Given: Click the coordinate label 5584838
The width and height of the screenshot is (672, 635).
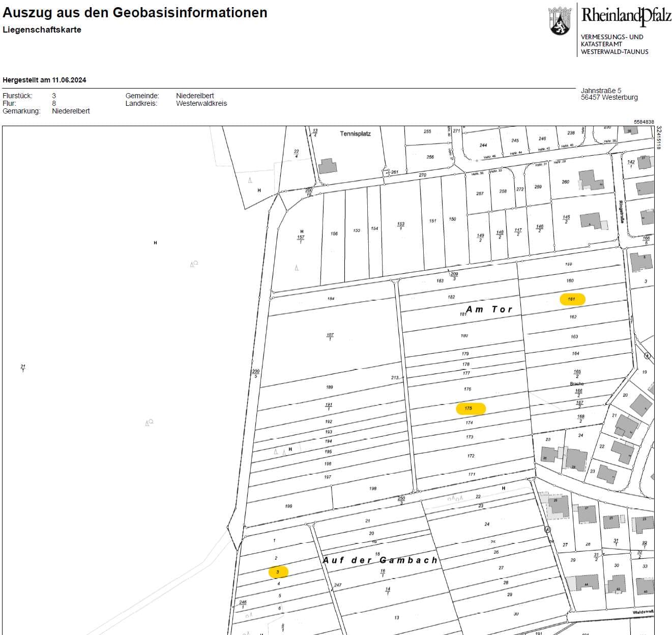Looking at the screenshot, I should tap(644, 122).
